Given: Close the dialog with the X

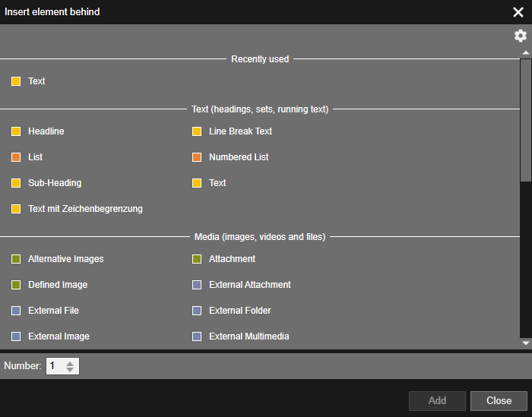Looking at the screenshot, I should 518,12.
